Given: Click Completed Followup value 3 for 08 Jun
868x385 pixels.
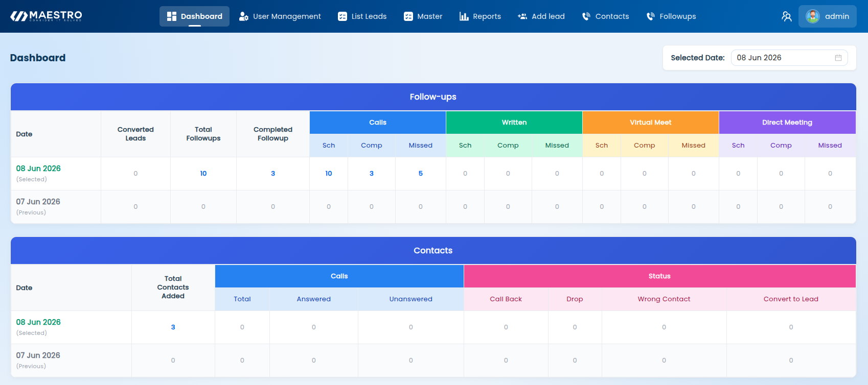Looking at the screenshot, I should [273, 174].
